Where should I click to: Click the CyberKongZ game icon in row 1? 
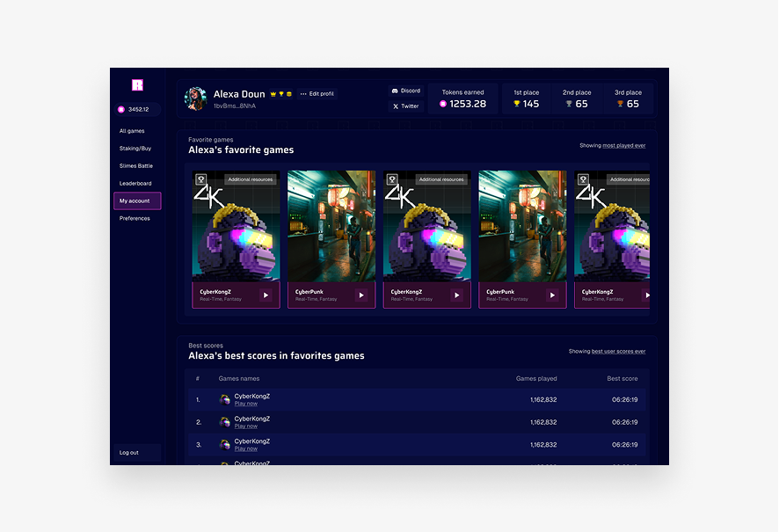[224, 399]
